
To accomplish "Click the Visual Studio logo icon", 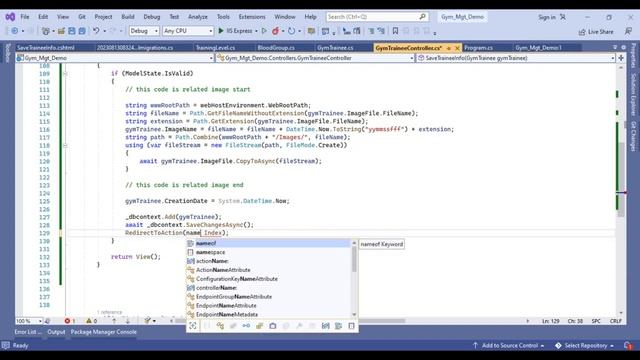I will click(10, 17).
